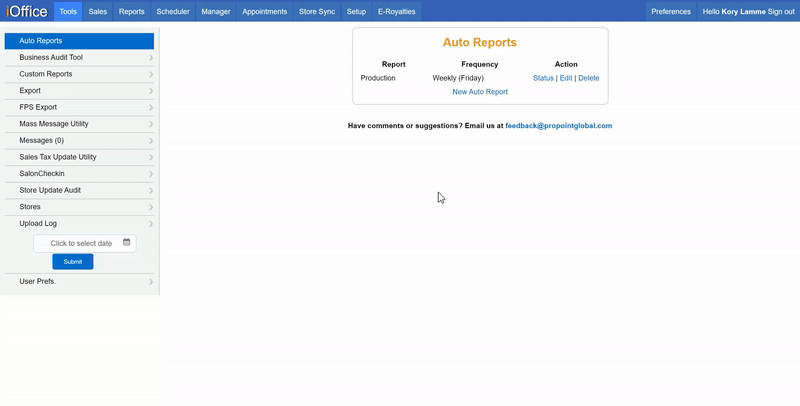Expand Business Audit Tool chevron

coord(151,58)
